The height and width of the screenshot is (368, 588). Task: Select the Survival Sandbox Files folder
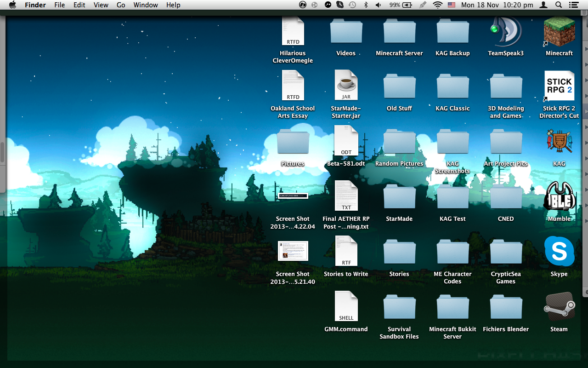tap(399, 307)
